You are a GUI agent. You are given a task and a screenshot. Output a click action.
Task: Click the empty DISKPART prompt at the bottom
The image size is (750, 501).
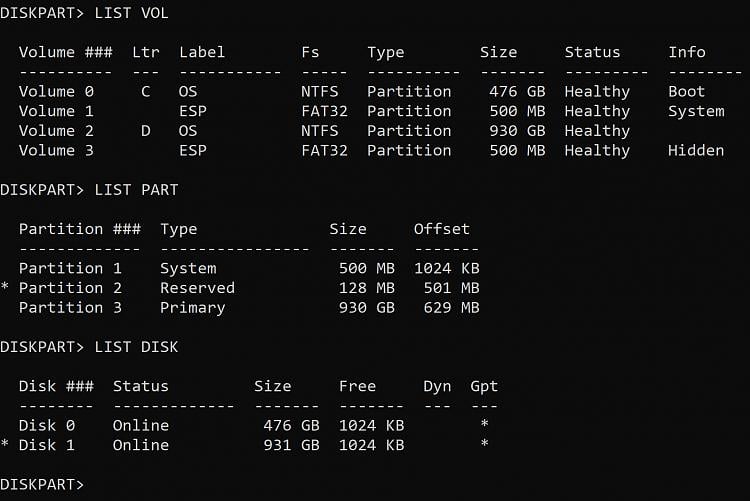45,484
